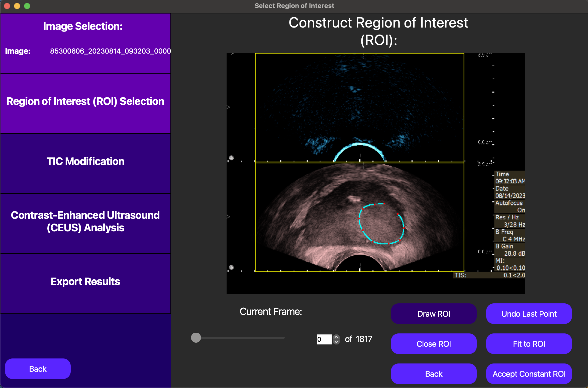Viewport: 588px width, 388px height.
Task: Decrement frame number with down arrow
Action: pos(336,342)
